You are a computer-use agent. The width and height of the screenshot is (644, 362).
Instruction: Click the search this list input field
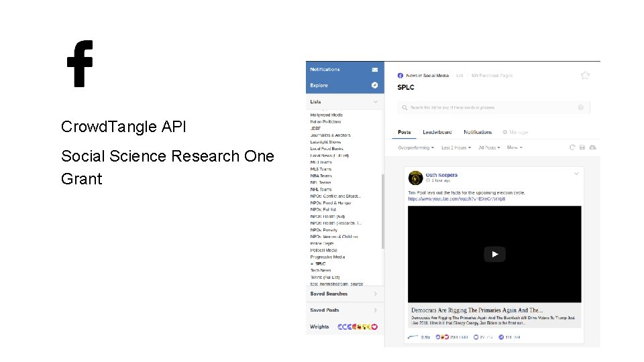[493, 107]
